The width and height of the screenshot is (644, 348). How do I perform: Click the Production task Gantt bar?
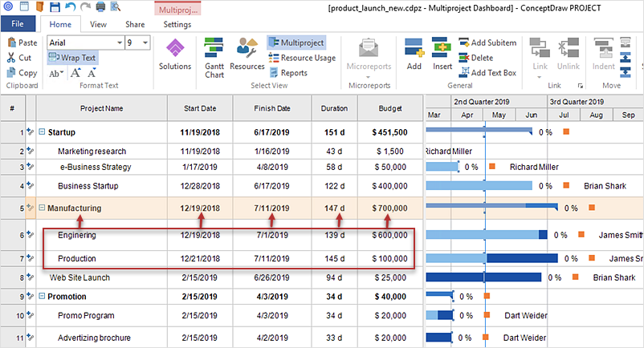pos(523,258)
